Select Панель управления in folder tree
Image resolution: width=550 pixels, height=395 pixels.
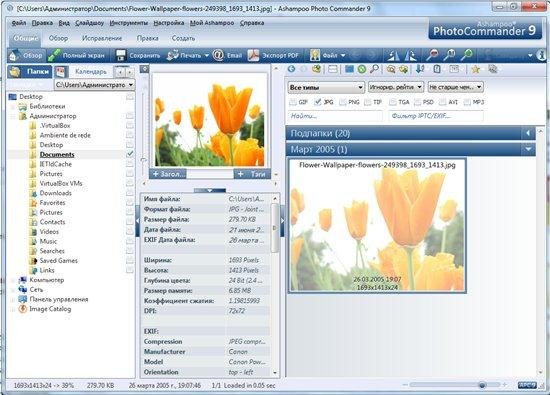[x=59, y=299]
